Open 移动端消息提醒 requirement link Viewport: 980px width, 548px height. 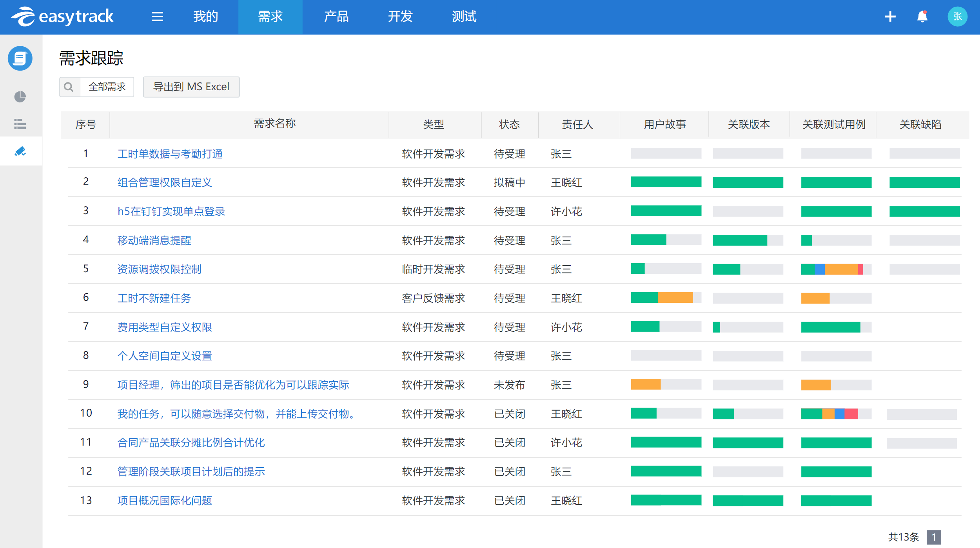[x=154, y=240]
